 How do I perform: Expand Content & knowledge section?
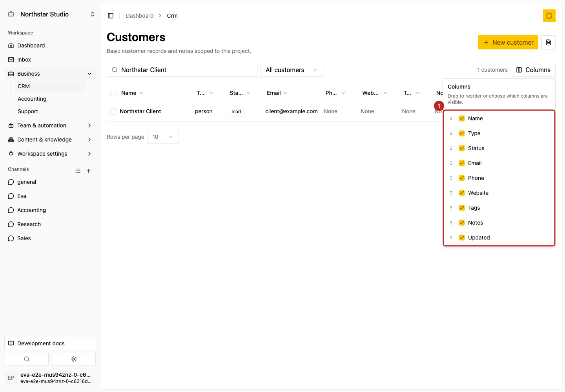pos(50,140)
